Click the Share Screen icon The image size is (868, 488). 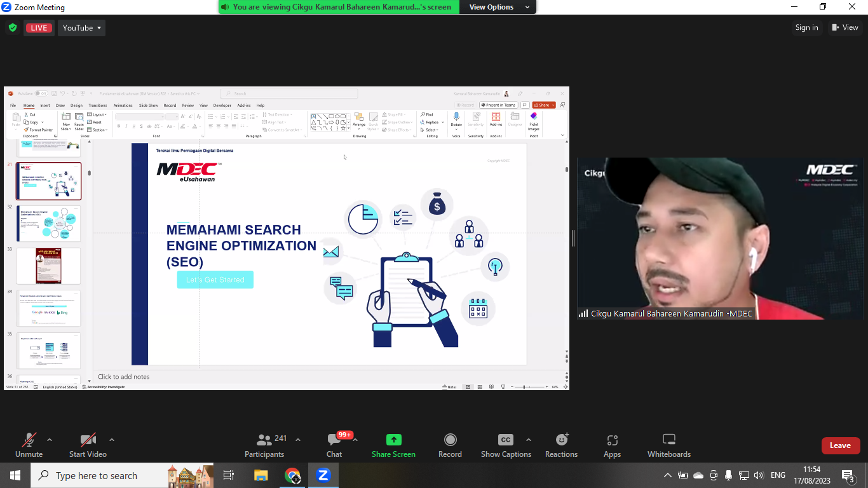[x=393, y=440]
